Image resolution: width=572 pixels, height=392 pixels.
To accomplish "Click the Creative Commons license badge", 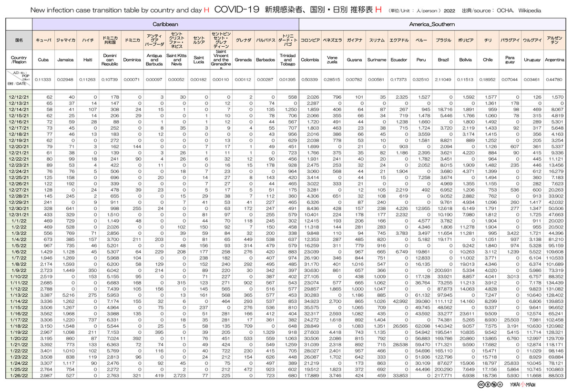I will click(x=490, y=384).
